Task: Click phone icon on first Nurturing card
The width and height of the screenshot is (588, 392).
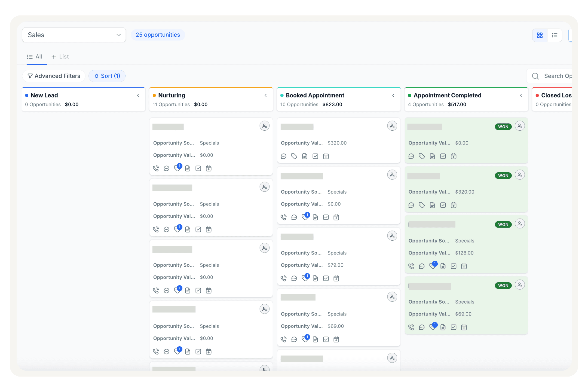Action: (x=156, y=169)
